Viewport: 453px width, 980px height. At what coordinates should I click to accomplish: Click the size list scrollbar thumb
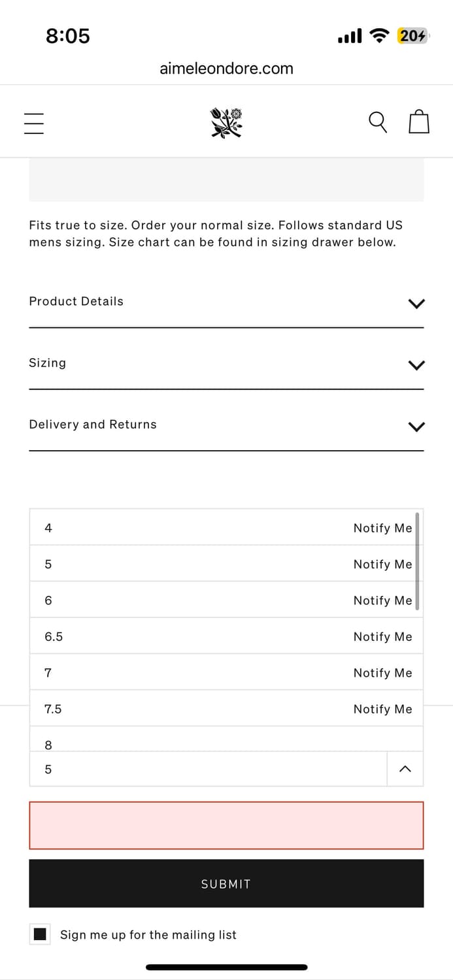[x=417, y=561]
